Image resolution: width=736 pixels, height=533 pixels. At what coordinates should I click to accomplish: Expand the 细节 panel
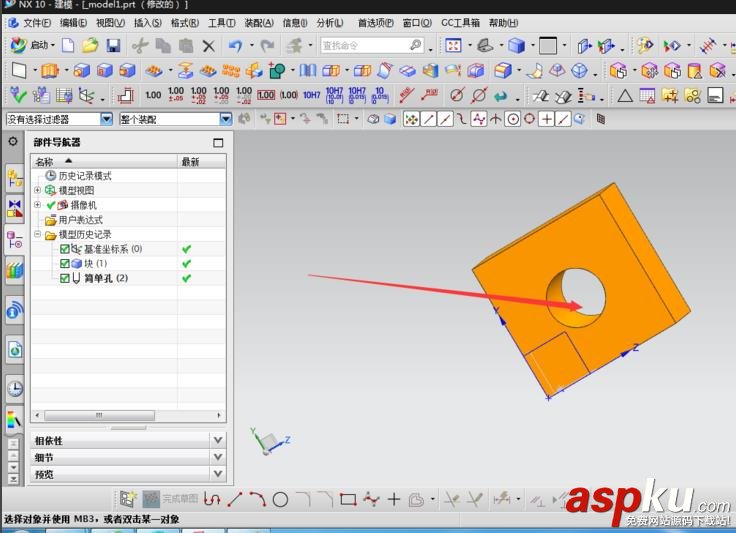217,457
